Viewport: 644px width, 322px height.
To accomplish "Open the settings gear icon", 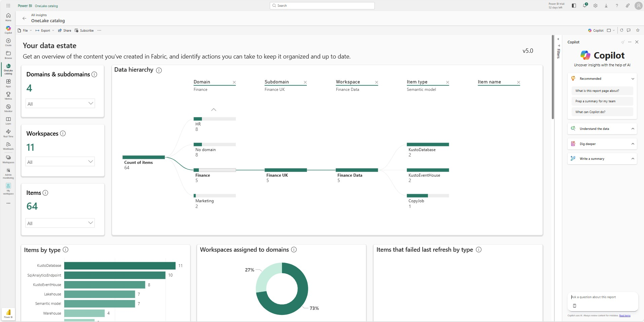I will click(595, 6).
